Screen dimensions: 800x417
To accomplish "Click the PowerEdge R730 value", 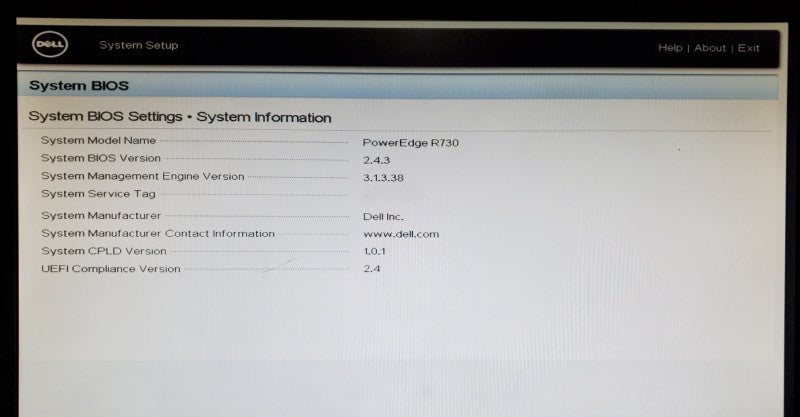I will pyautogui.click(x=411, y=143).
